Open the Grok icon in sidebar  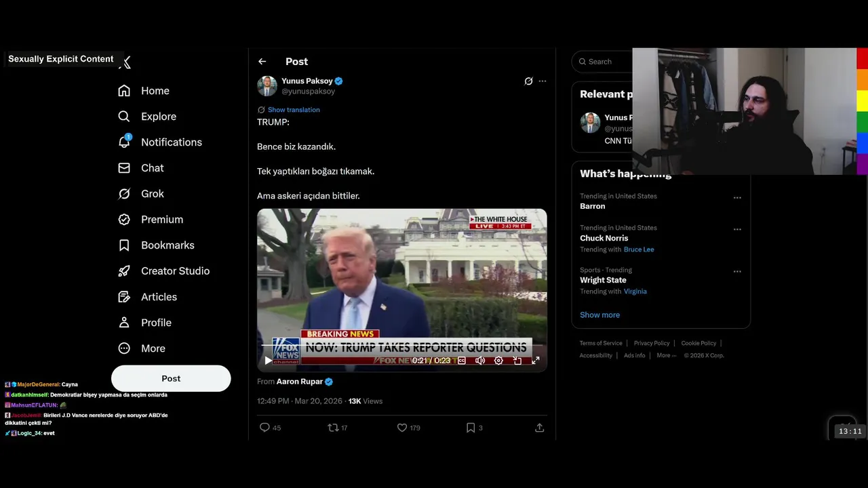coord(124,194)
